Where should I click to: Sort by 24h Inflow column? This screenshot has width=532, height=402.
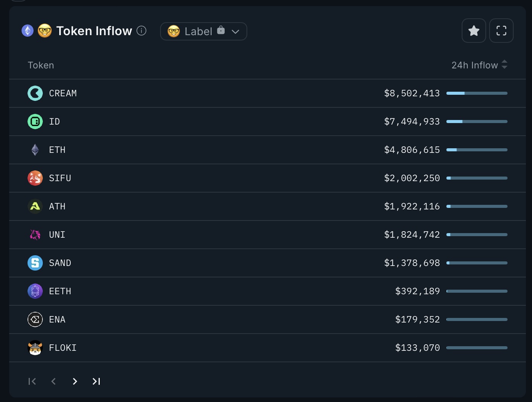[x=479, y=65]
